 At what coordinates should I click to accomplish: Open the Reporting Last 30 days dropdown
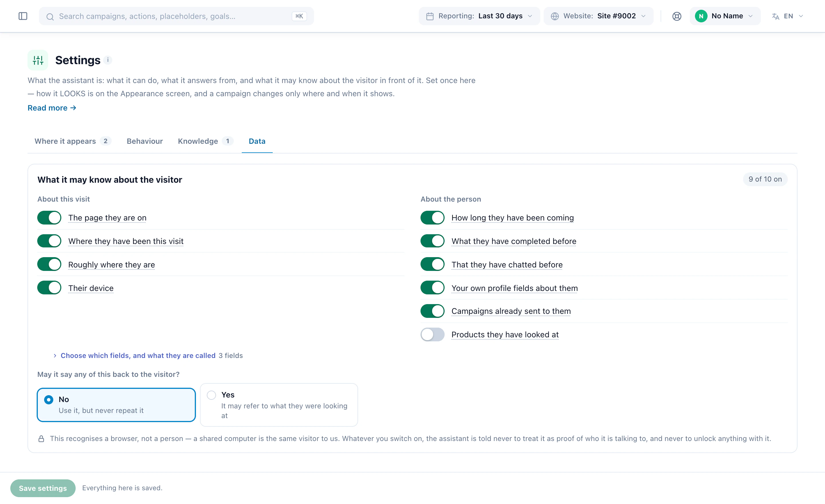coord(479,16)
